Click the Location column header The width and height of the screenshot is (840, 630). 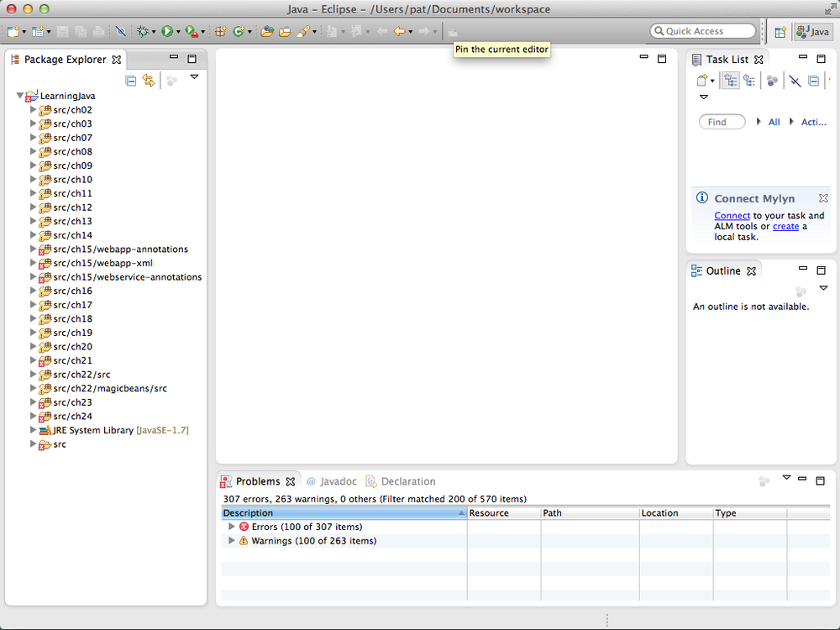click(x=676, y=512)
